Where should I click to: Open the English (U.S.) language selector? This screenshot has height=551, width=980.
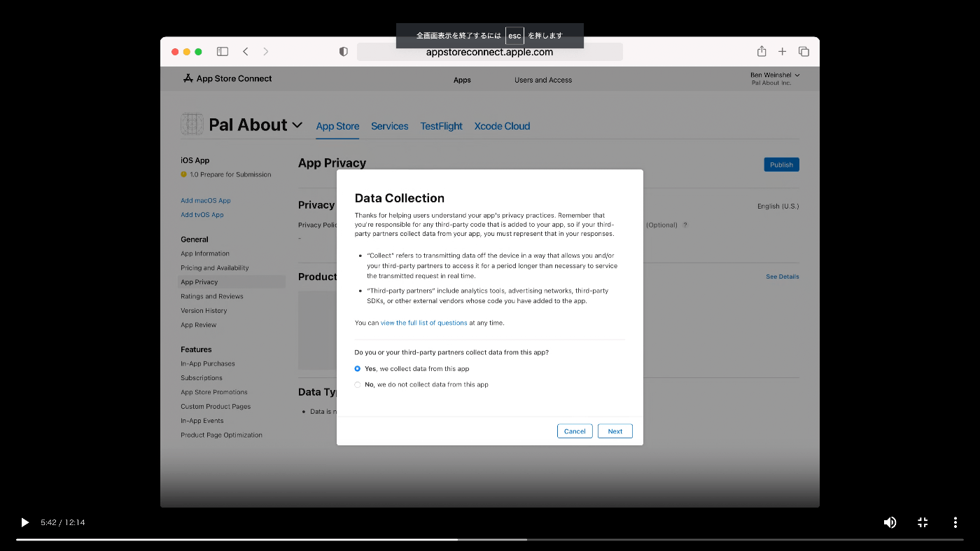[778, 207]
